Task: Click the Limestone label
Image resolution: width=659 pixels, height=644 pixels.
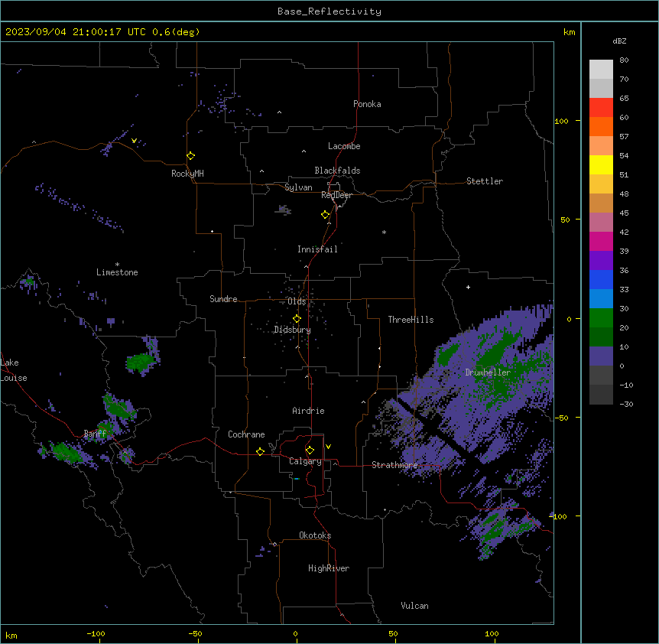Action: (117, 272)
